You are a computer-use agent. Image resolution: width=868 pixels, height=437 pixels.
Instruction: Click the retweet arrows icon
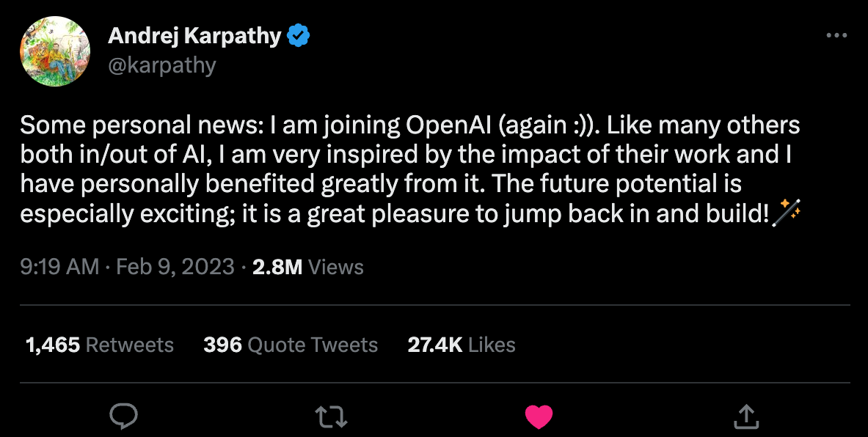pyautogui.click(x=331, y=416)
